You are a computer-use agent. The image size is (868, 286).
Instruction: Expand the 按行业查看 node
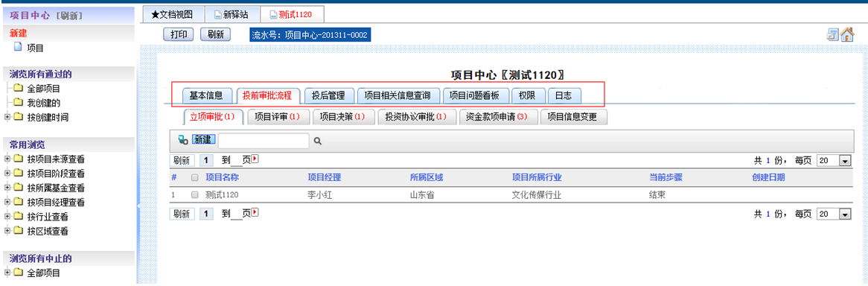7,217
